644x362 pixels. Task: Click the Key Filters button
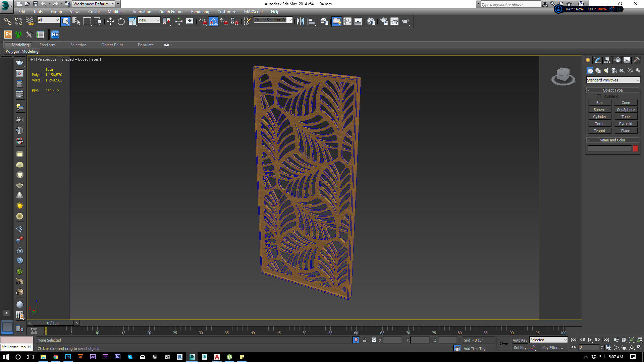[552, 348]
